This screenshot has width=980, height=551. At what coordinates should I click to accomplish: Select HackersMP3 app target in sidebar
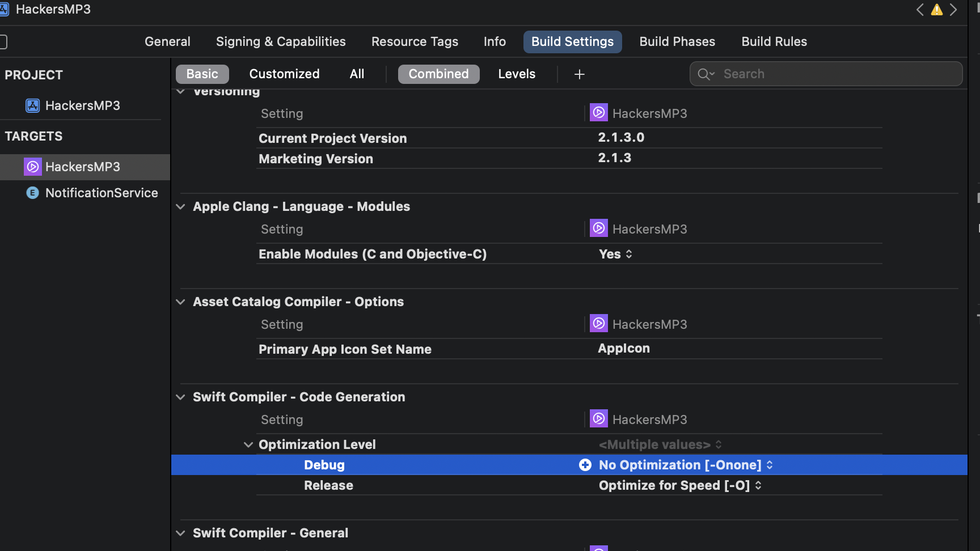[x=82, y=167]
